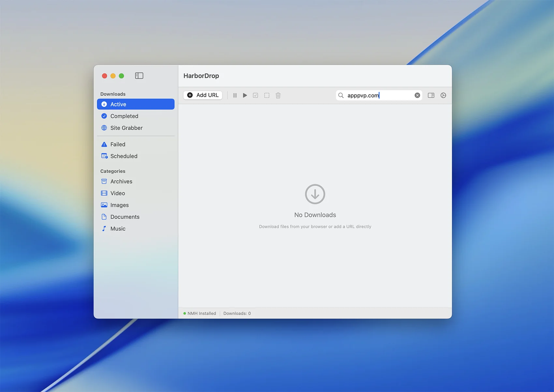The image size is (554, 392).
Task: Show Failed downloads
Action: 118,144
